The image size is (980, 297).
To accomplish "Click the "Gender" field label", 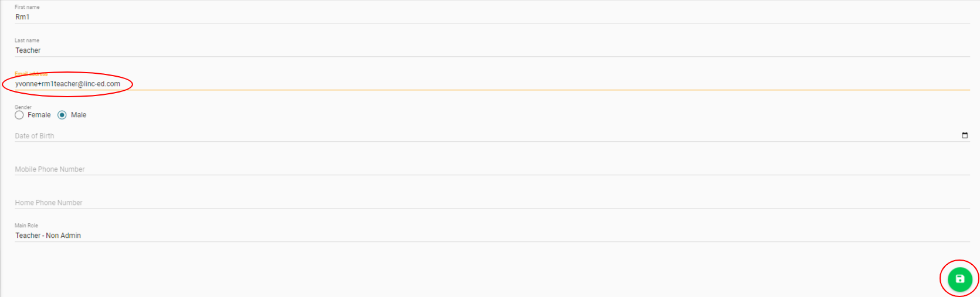I will tap(23, 107).
